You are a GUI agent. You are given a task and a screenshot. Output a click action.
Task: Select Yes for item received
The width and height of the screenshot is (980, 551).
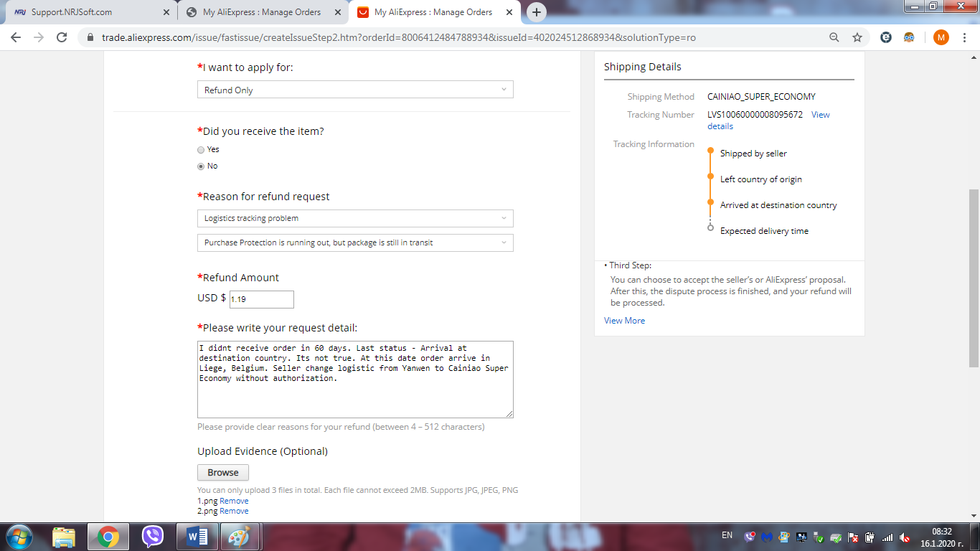coord(201,150)
